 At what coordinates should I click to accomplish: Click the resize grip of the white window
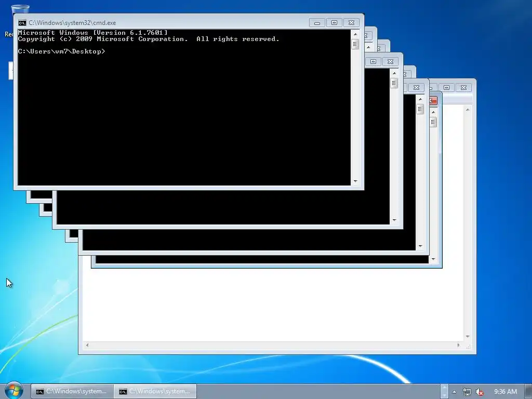click(x=468, y=346)
